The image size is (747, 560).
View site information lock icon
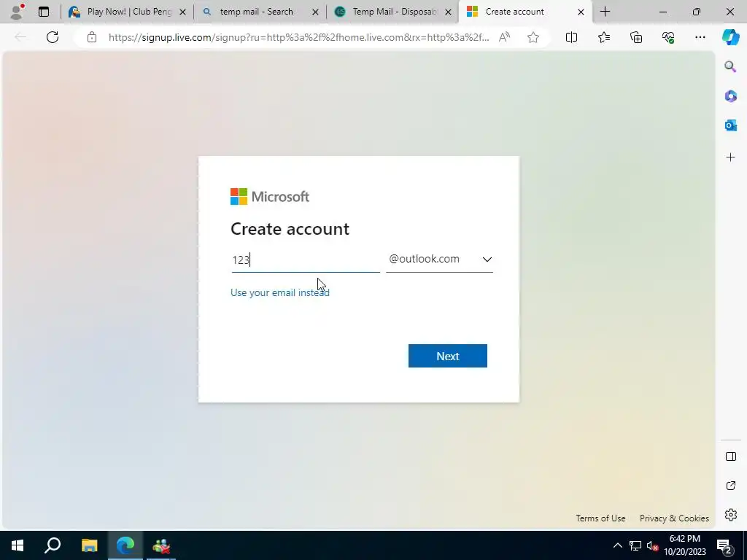point(92,37)
